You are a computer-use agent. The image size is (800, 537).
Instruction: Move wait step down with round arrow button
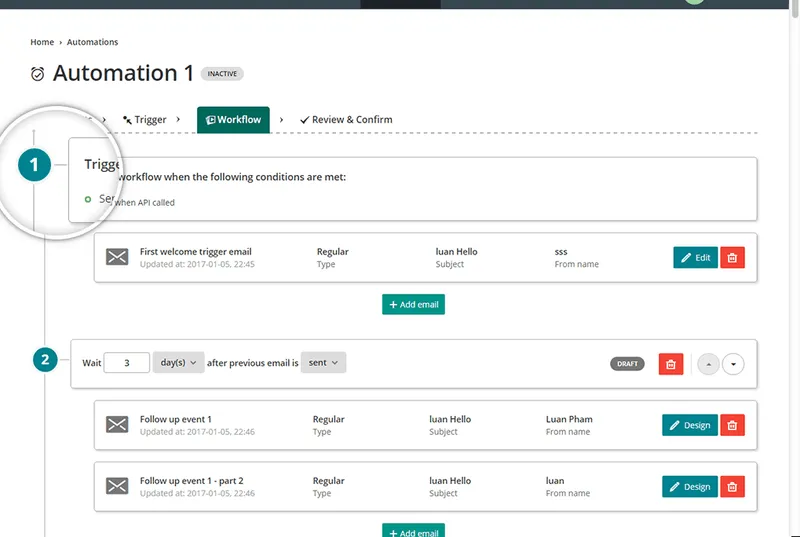click(x=733, y=364)
